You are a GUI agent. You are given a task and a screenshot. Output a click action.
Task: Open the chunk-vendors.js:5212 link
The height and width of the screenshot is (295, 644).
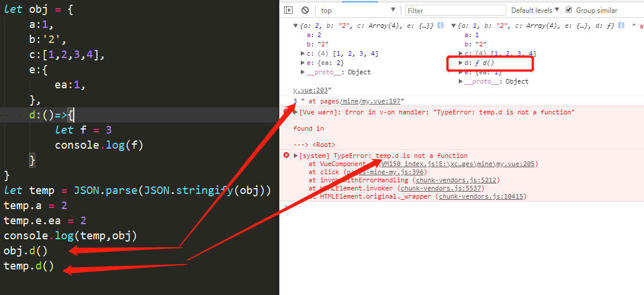(458, 180)
